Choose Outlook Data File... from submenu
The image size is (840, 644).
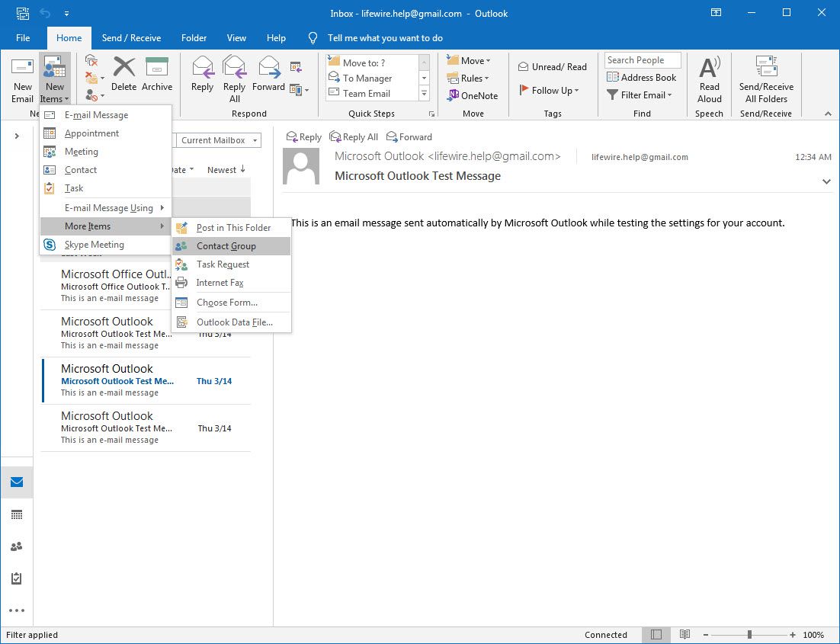pos(232,322)
